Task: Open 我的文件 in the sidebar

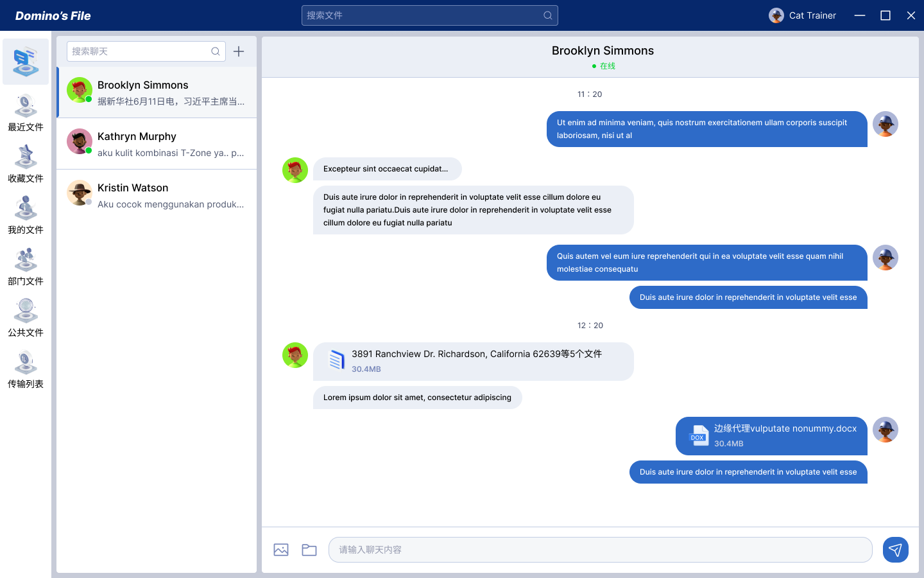Action: click(x=26, y=216)
